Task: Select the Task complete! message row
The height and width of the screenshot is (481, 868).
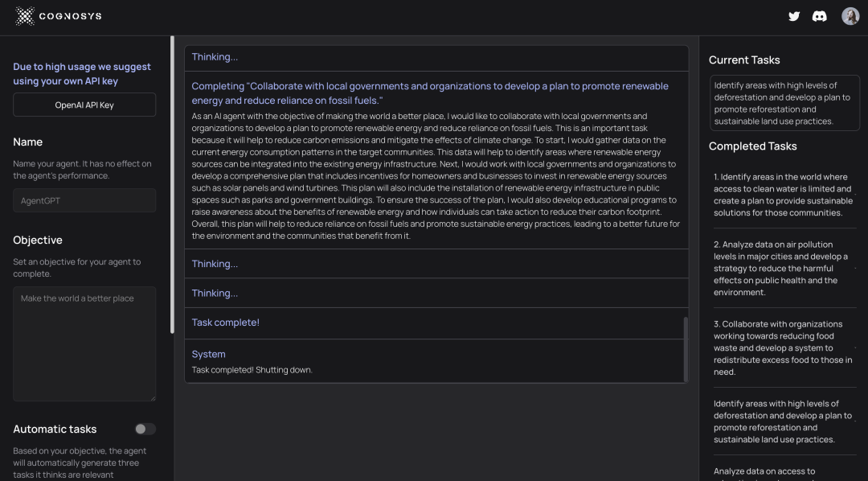Action: [x=436, y=323]
